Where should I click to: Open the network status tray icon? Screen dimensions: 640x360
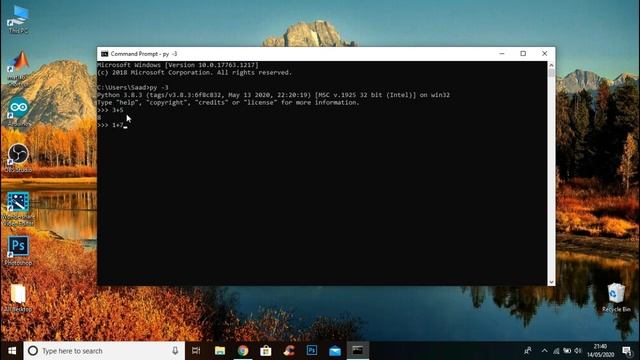(x=556, y=351)
